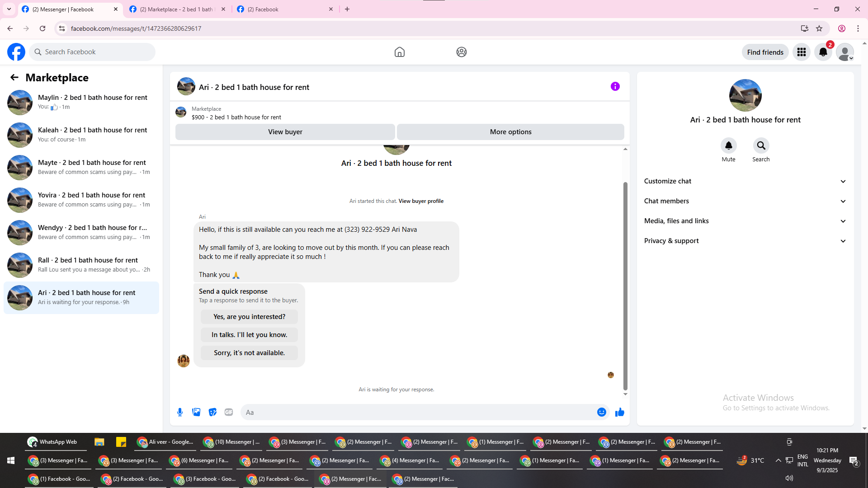Focus the Search Facebook field
The width and height of the screenshot is (868, 488).
click(92, 52)
